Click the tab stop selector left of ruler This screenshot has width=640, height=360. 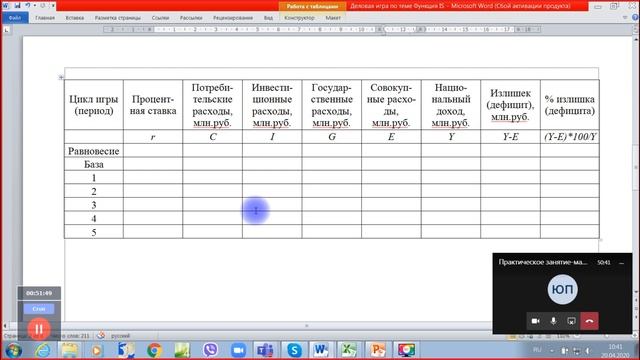tap(7, 30)
